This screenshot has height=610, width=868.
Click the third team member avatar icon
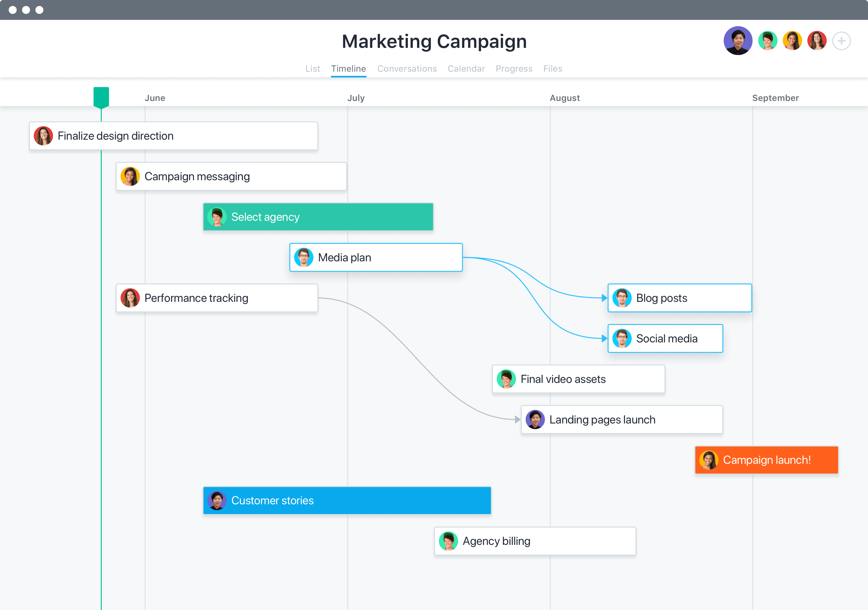792,41
